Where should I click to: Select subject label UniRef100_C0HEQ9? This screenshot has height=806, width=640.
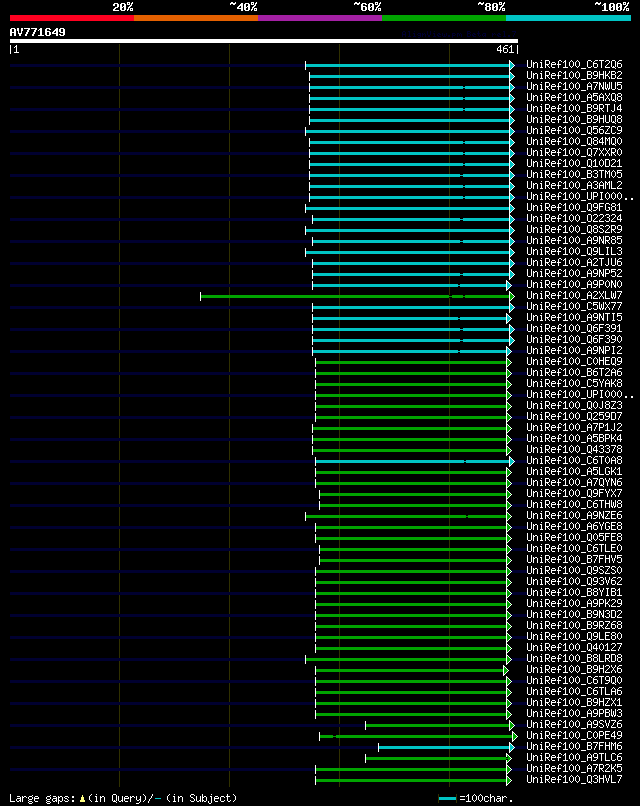pos(574,361)
